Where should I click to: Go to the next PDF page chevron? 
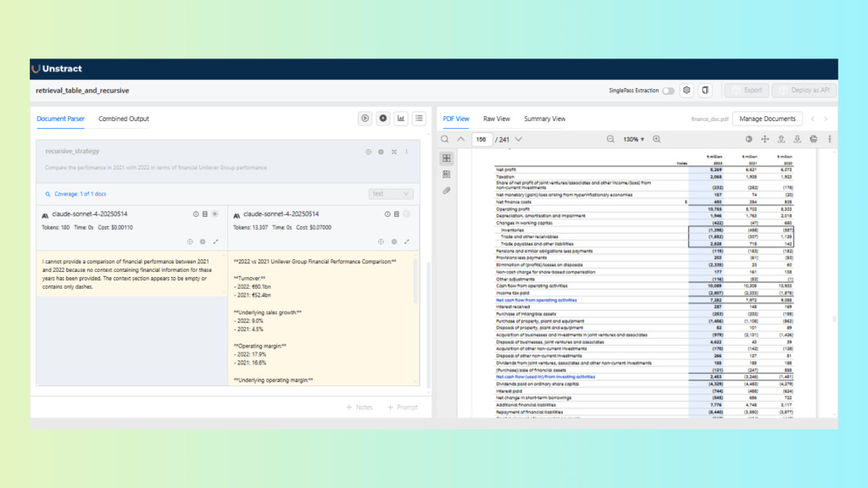tap(518, 139)
